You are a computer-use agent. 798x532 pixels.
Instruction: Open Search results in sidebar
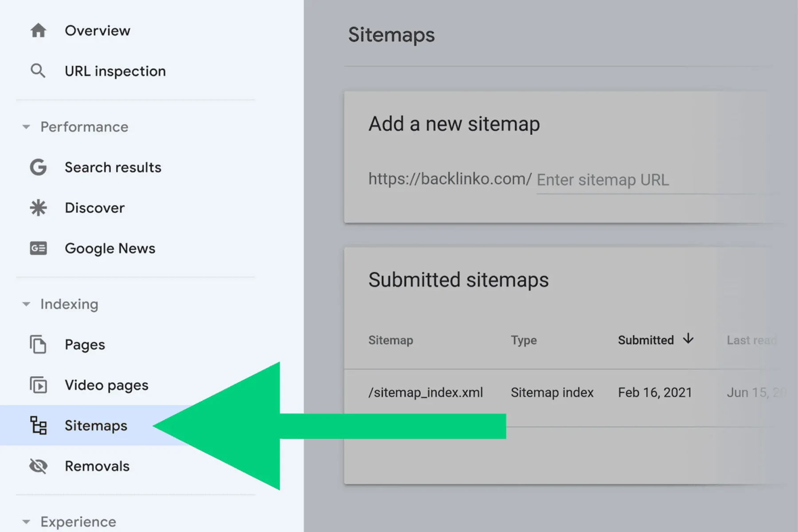click(113, 167)
